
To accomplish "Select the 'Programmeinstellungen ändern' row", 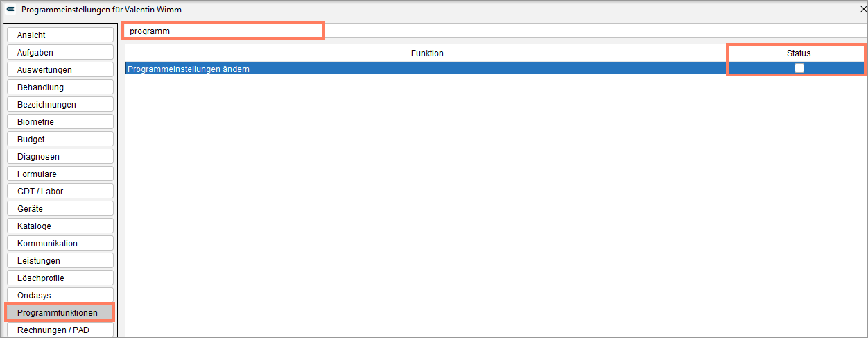I will point(495,69).
